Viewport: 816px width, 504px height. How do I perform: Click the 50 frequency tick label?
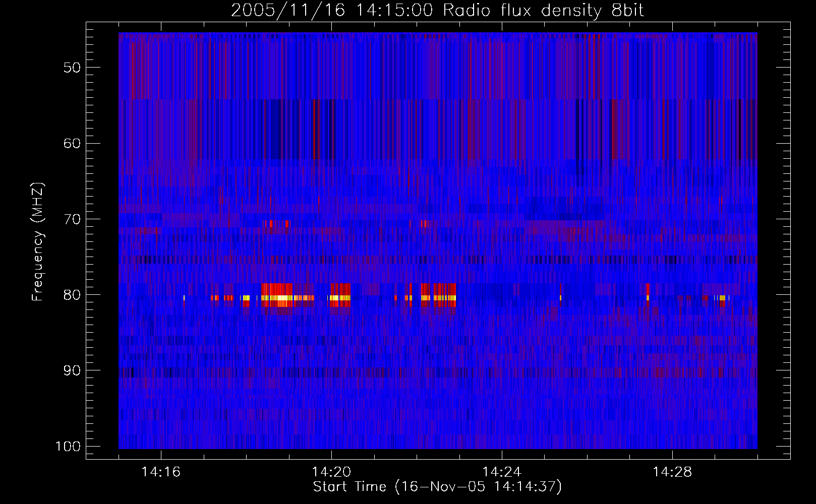tap(72, 68)
